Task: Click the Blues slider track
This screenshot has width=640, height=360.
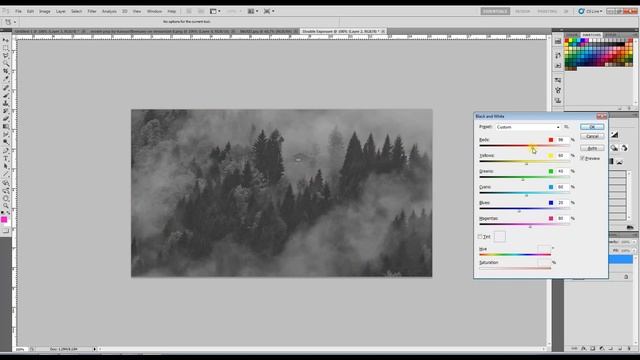Action: pyautogui.click(x=524, y=209)
